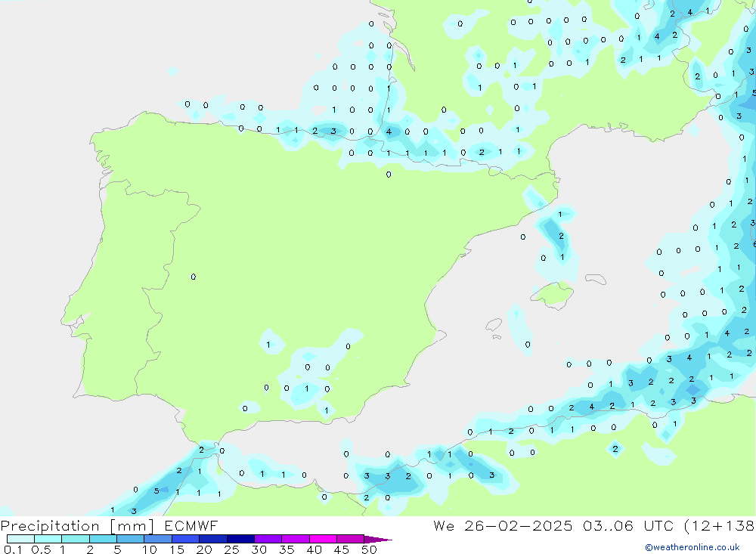This screenshot has width=756, height=554.
Task: Select the 30–35 mm violet swatch
Action: (268, 539)
